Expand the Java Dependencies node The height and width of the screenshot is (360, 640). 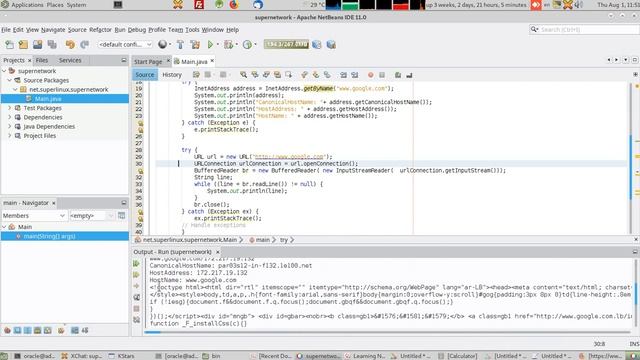coord(10,127)
